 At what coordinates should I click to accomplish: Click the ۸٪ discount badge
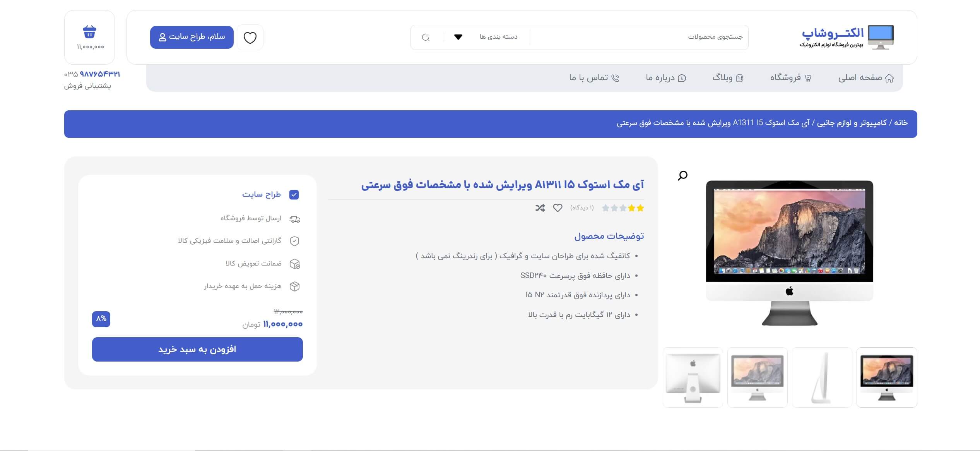[x=101, y=319]
